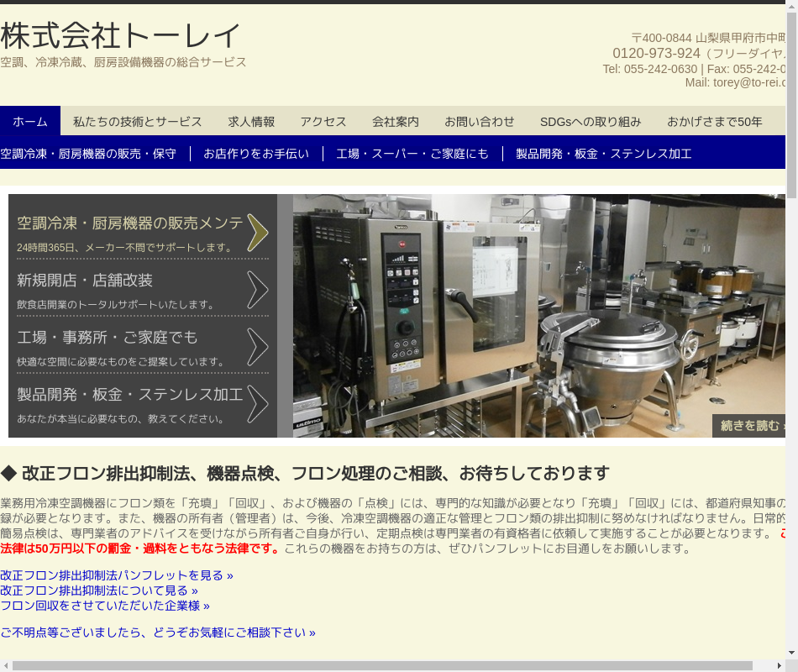Screen dimensions: 798x672
Task: Click the horizontal scrollbar left arrow
Action: pos(6,666)
